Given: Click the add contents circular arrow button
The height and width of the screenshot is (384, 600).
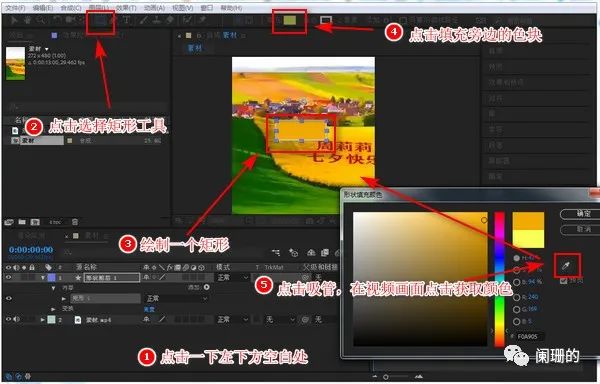Looking at the screenshot, I should click(207, 287).
